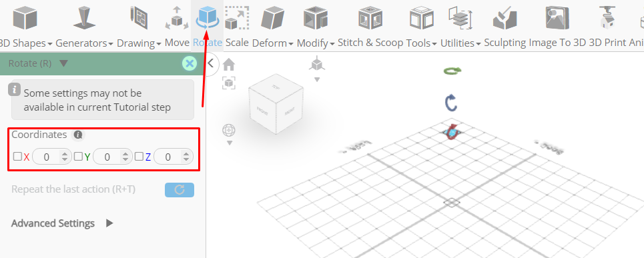Enable the Z coordinate checkbox
The width and height of the screenshot is (644, 258).
[139, 156]
